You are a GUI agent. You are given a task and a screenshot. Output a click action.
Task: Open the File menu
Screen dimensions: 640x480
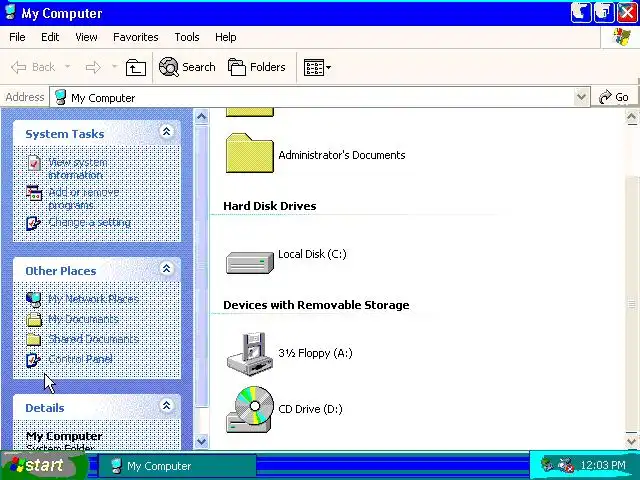(x=17, y=37)
